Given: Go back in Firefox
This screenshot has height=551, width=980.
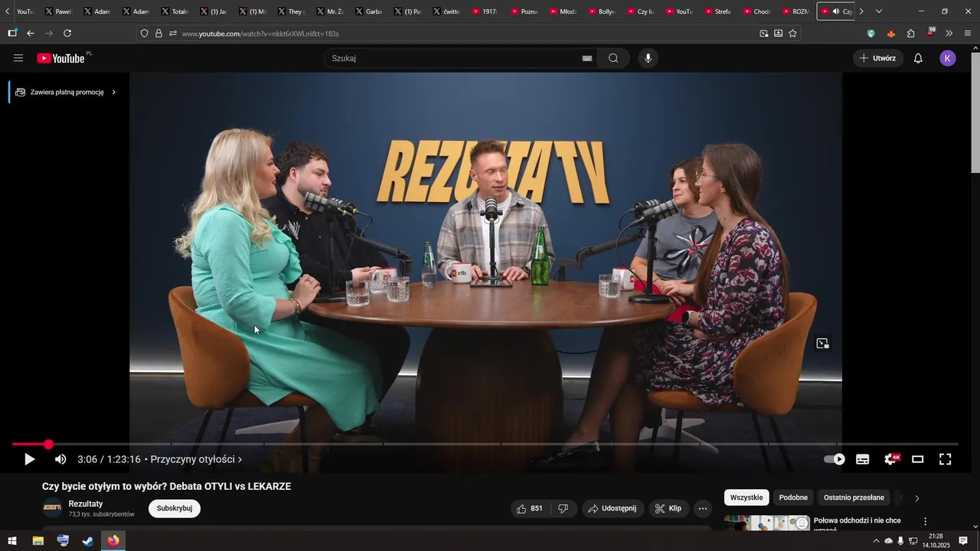Looking at the screenshot, I should tap(31, 33).
